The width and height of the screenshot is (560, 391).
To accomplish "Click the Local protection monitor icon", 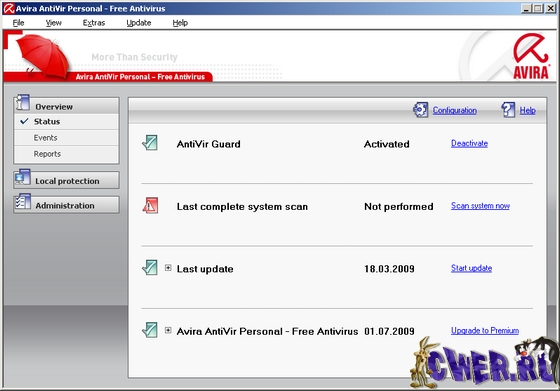I will point(22,177).
